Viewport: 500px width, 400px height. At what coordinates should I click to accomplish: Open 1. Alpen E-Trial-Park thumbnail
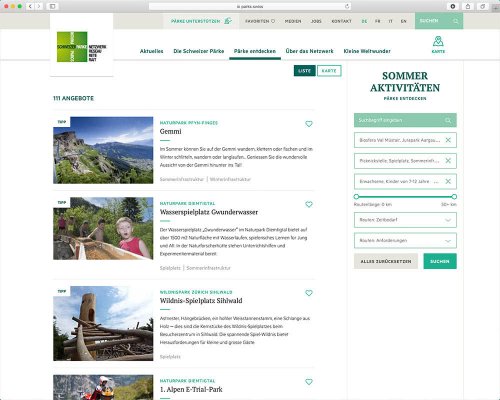click(x=103, y=387)
